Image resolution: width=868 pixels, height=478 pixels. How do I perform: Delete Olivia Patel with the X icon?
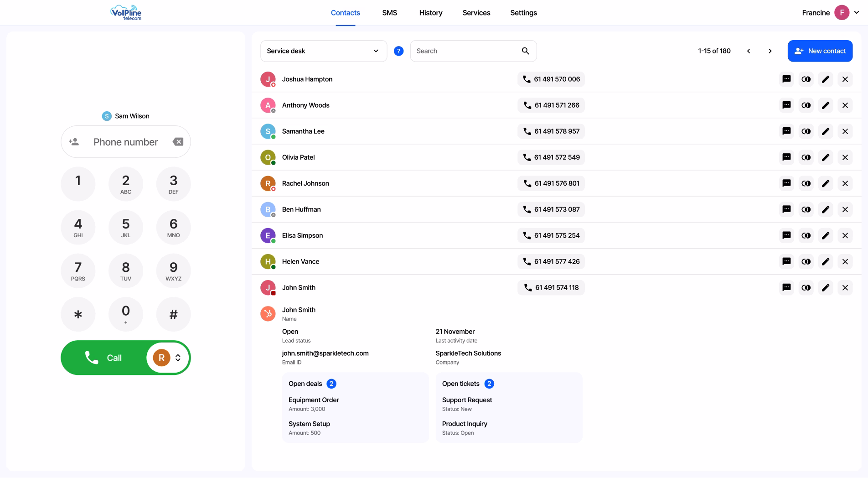(x=845, y=157)
